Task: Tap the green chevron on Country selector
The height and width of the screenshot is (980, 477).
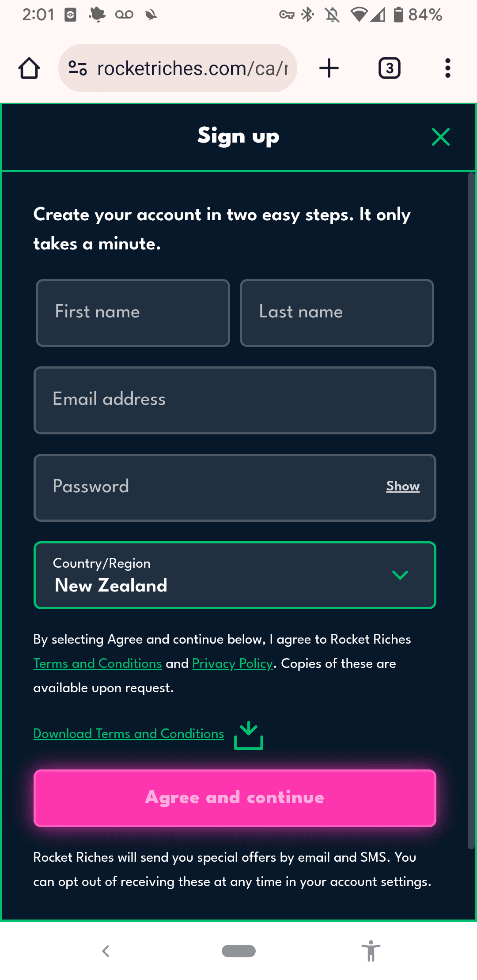Action: pyautogui.click(x=400, y=575)
